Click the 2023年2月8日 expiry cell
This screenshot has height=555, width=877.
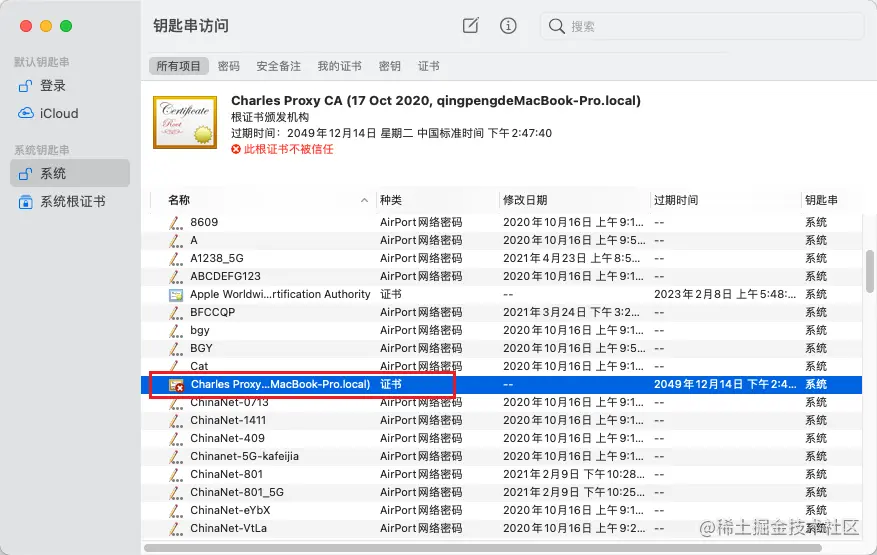click(x=725, y=294)
